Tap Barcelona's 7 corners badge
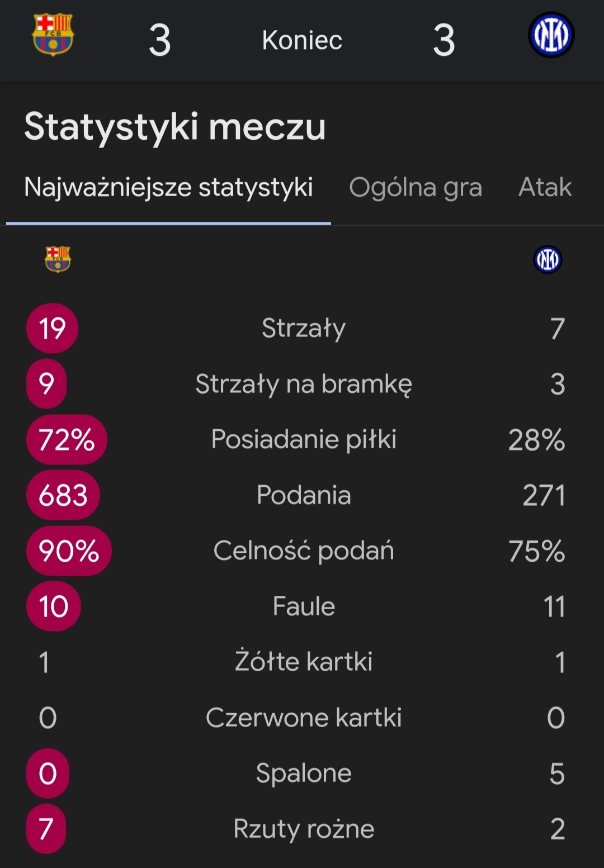The image size is (604, 868). click(46, 829)
